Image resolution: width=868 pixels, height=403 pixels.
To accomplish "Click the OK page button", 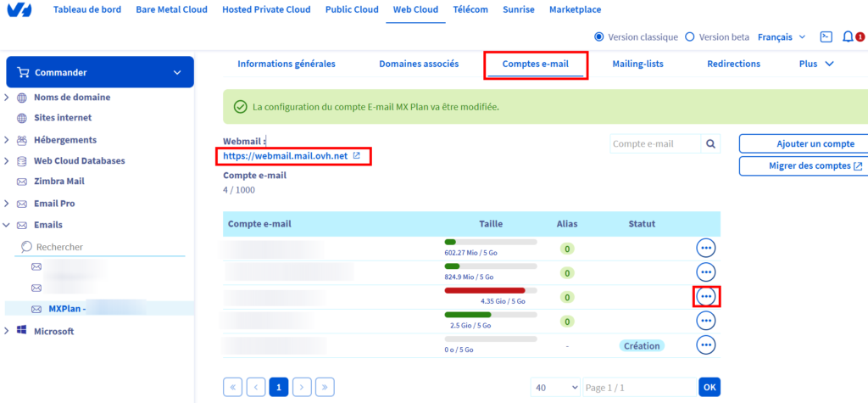I will (x=709, y=387).
